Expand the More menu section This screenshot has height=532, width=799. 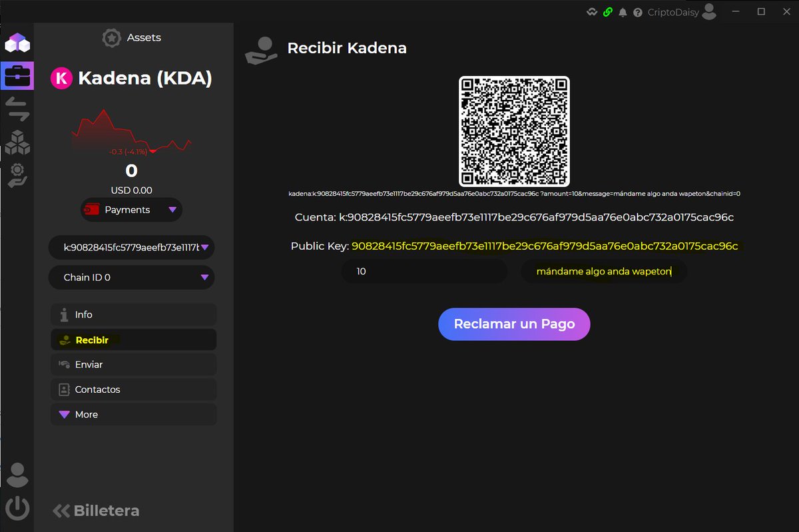[133, 414]
